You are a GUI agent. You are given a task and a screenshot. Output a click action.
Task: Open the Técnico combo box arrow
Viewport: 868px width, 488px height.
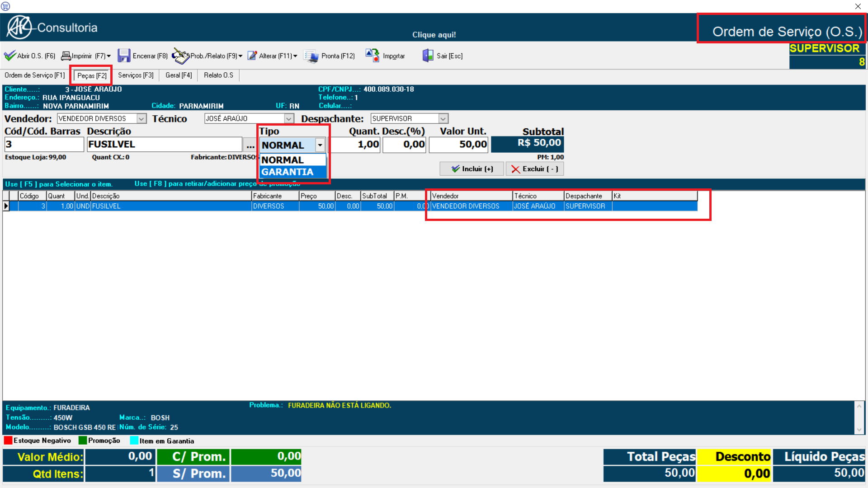coord(288,118)
